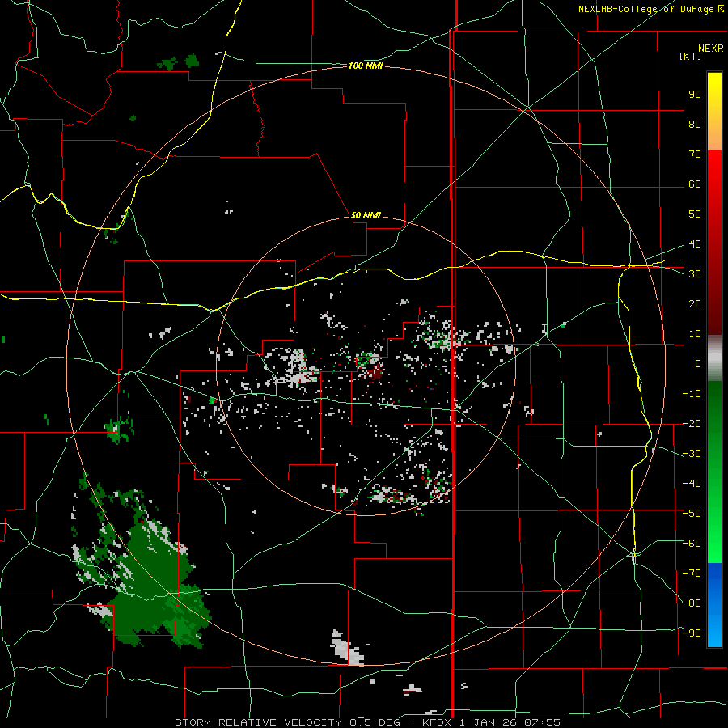Click the 70 value on the velocity scale

tap(695, 154)
